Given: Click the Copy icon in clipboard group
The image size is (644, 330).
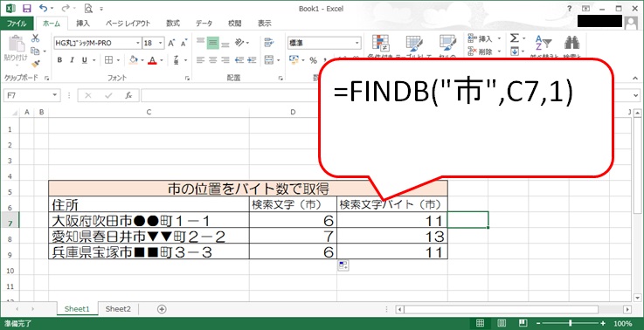Looking at the screenshot, I should [x=35, y=51].
